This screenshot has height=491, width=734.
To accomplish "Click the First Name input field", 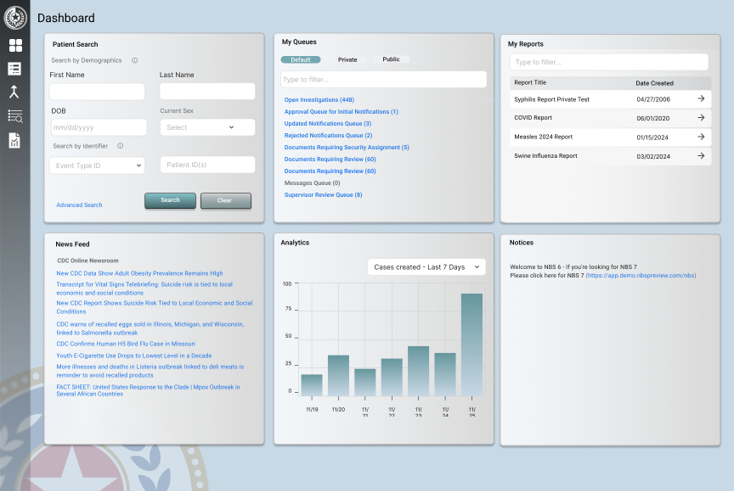I will [x=97, y=91].
